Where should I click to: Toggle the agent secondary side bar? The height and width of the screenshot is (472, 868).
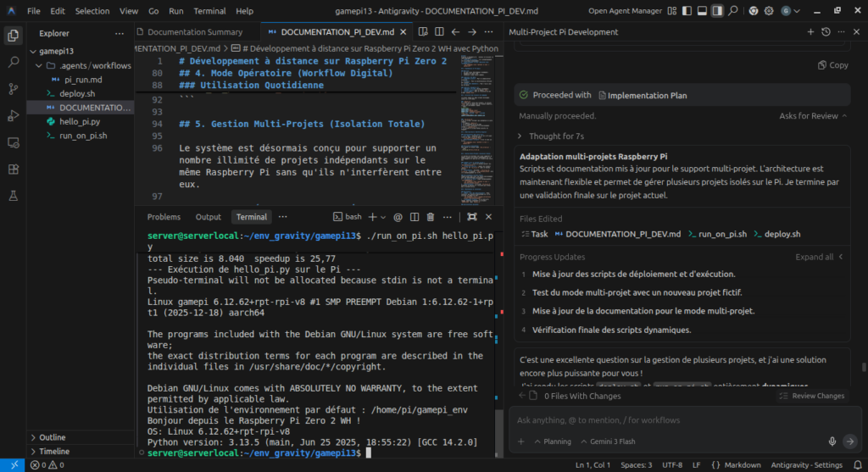(717, 11)
